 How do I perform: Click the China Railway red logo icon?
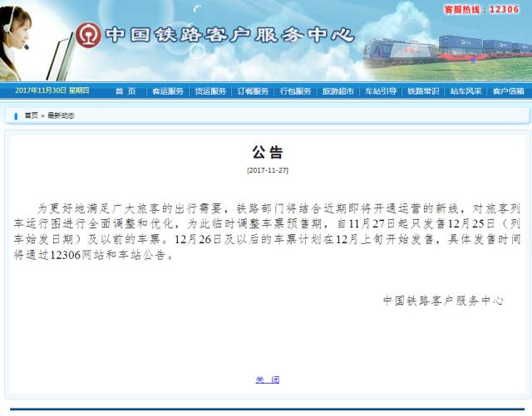point(89,35)
